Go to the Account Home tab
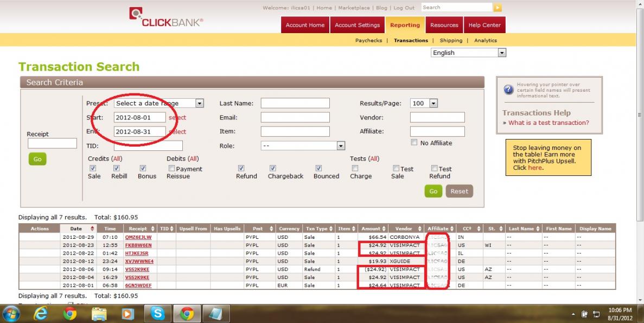This screenshot has height=323, width=644. 305,25
